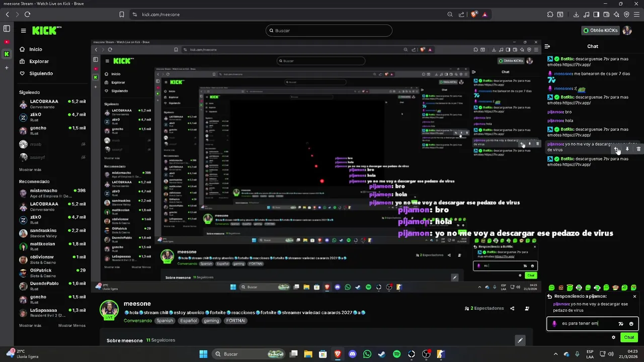
Task: Collapse the chat panel arrow icon
Action: (547, 46)
